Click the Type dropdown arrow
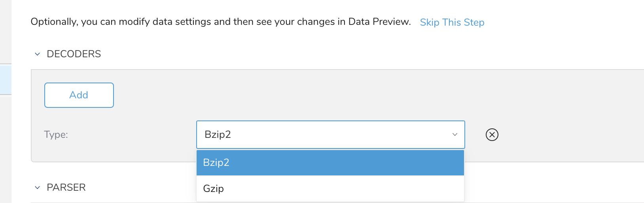Viewport: 644px width, 203px height. pyautogui.click(x=455, y=135)
